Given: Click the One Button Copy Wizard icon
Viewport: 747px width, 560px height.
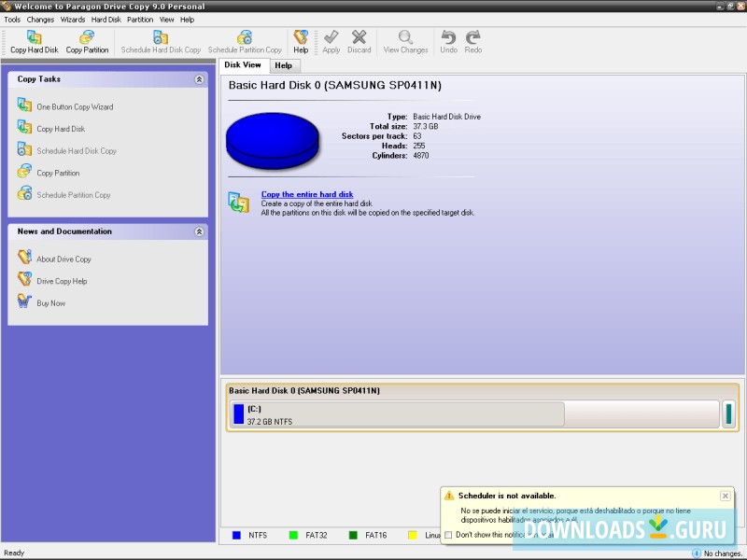Looking at the screenshot, I should (x=24, y=105).
